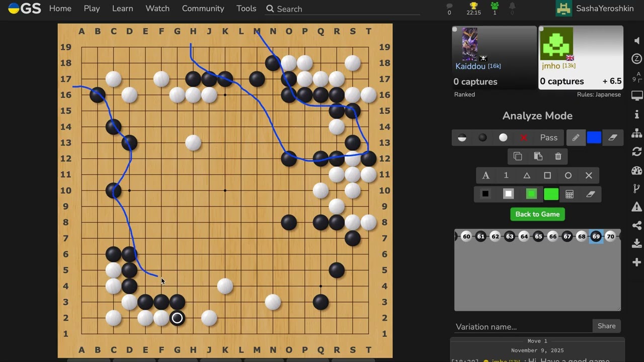Click the circular arrows refresh sidebar icon
Viewport: 644px width, 362px height.
tap(636, 152)
